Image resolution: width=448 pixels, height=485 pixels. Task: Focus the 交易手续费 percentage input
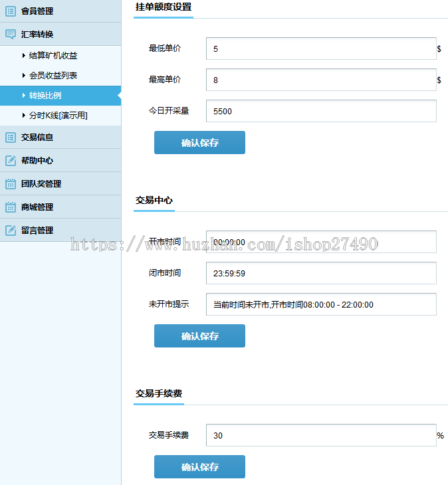click(321, 435)
